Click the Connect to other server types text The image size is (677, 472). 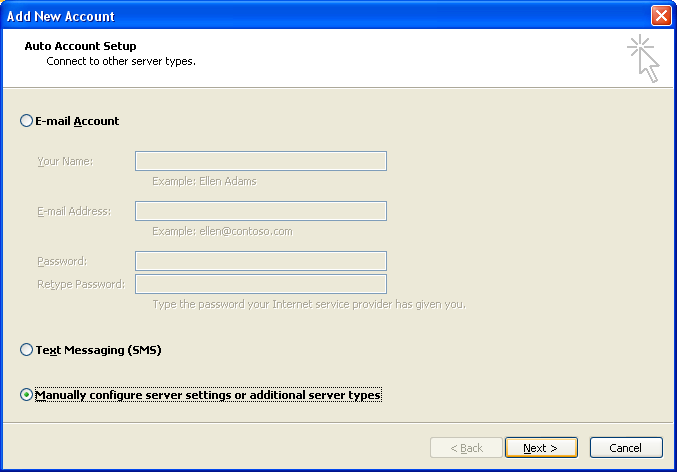121,61
